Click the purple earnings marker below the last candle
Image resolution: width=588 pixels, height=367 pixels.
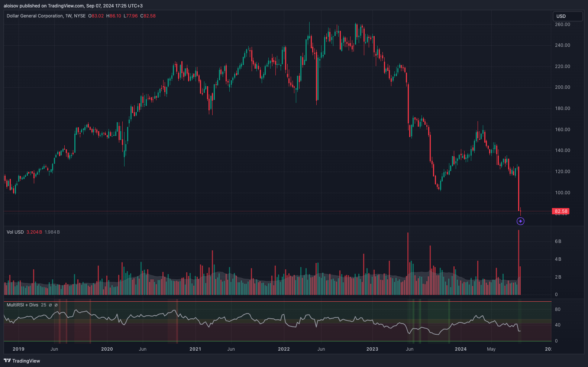coord(520,221)
